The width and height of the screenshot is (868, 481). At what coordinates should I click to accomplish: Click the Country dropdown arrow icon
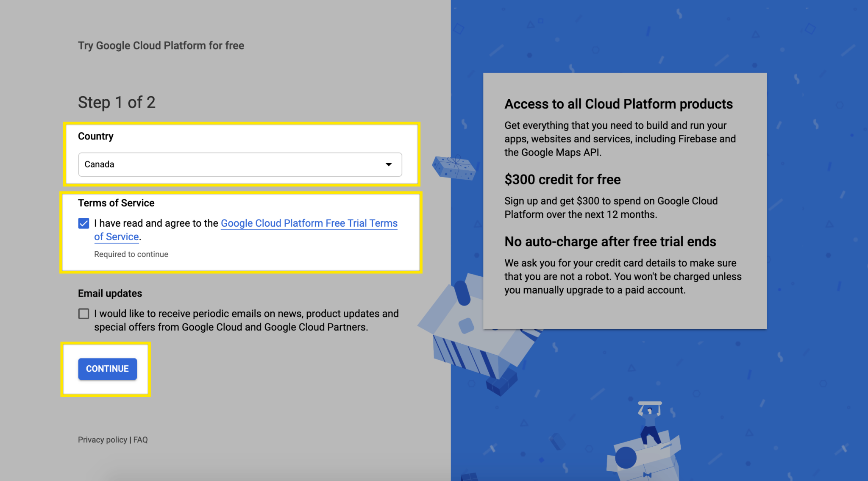(388, 164)
